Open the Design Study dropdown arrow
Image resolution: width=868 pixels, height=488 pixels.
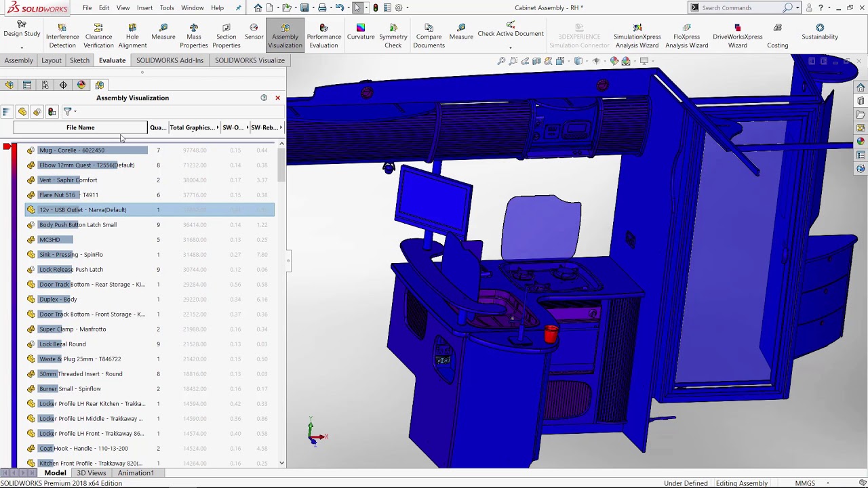pyautogui.click(x=22, y=47)
